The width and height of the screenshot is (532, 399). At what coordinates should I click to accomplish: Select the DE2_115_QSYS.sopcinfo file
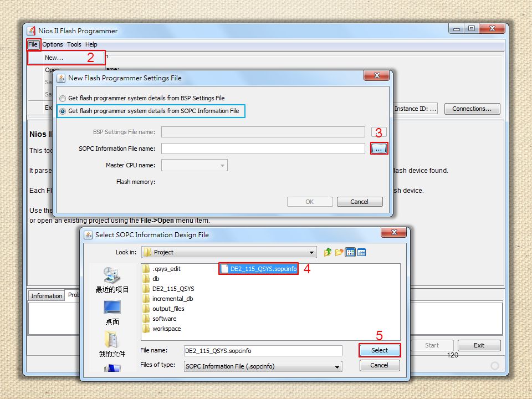pos(259,269)
